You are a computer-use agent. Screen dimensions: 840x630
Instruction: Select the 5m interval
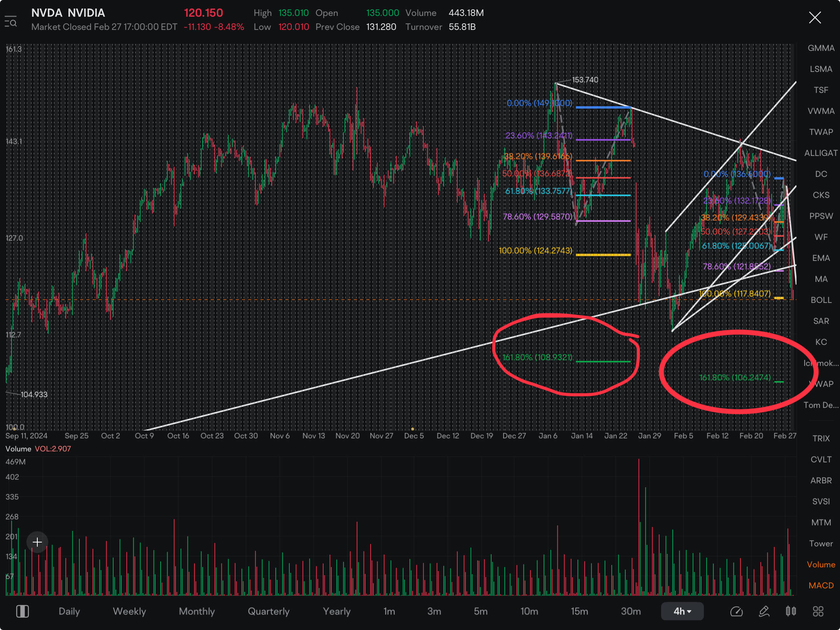(x=481, y=611)
